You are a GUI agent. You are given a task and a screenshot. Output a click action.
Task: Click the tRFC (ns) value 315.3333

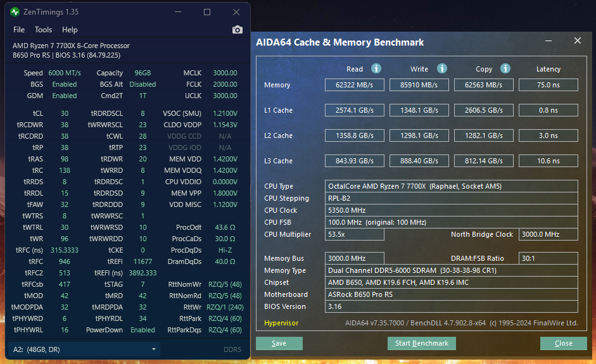point(64,250)
